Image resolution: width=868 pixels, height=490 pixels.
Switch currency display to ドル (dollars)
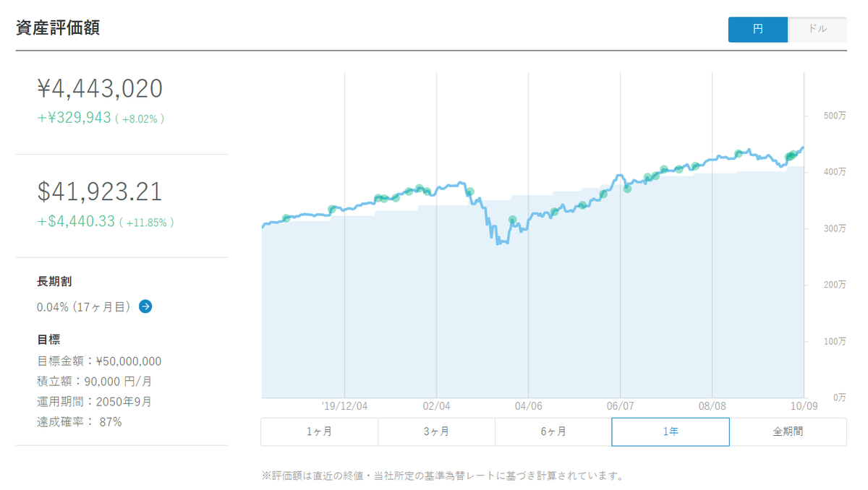click(x=817, y=30)
